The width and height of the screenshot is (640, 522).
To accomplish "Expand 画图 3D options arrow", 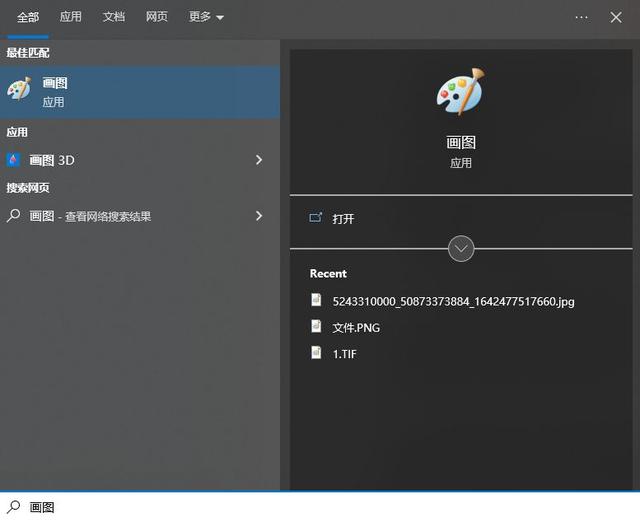I will click(x=259, y=160).
